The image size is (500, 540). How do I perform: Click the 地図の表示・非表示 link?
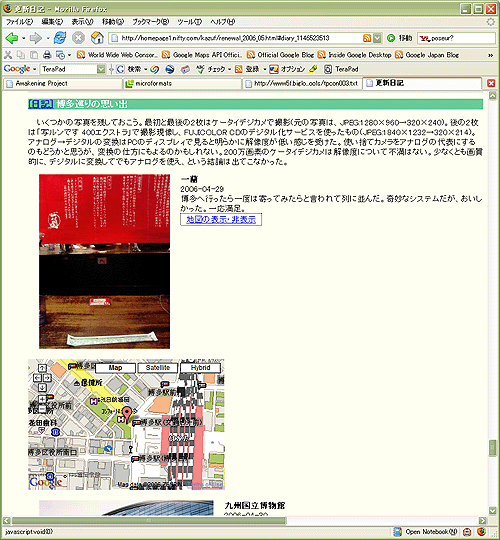221,219
